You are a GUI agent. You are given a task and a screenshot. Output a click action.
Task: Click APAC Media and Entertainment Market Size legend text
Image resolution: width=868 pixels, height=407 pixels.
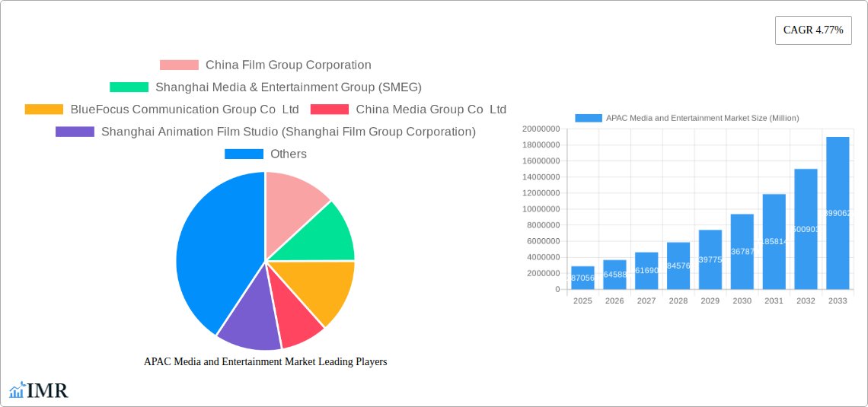click(x=703, y=118)
